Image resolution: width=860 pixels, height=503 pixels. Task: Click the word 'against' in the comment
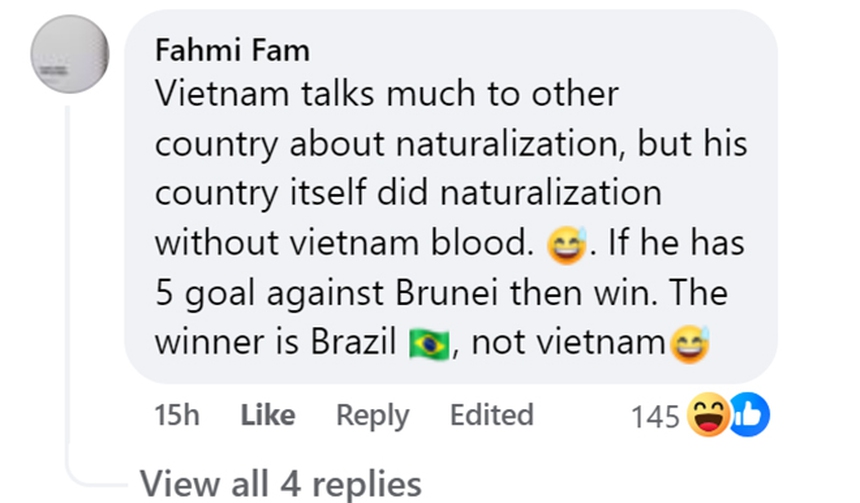click(x=305, y=293)
